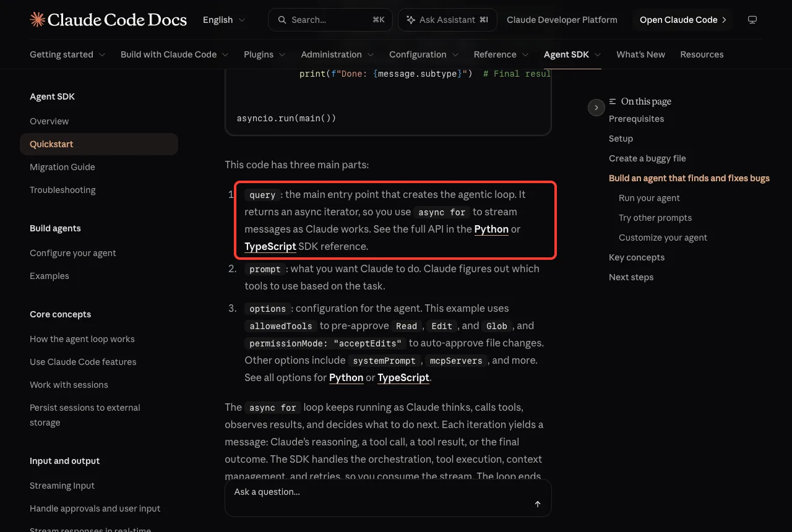Jump to Next steps section

pyautogui.click(x=631, y=277)
